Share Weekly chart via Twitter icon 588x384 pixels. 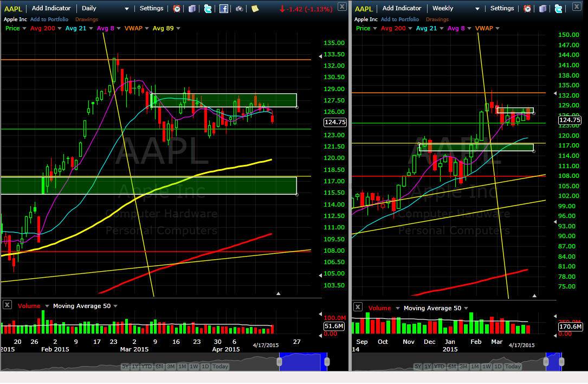558,9
